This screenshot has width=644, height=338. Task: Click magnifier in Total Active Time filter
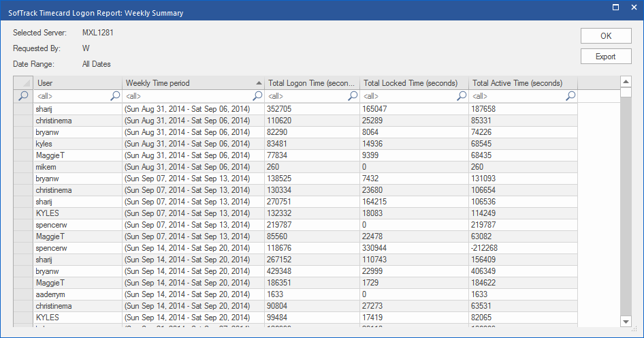pyautogui.click(x=570, y=96)
